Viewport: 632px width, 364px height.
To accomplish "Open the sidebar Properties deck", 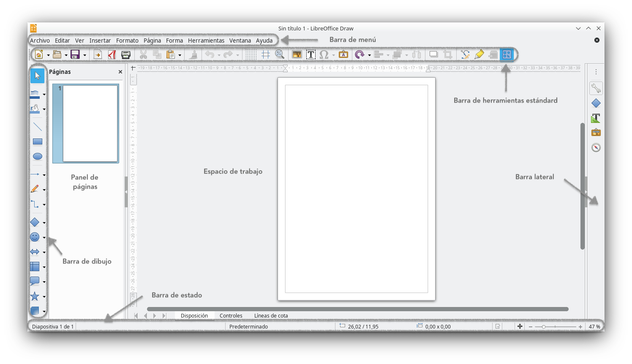I will (x=596, y=88).
